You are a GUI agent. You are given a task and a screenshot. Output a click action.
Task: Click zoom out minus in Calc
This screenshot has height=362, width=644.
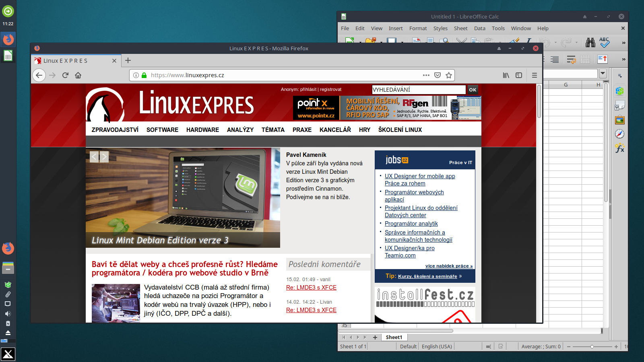coord(569,346)
